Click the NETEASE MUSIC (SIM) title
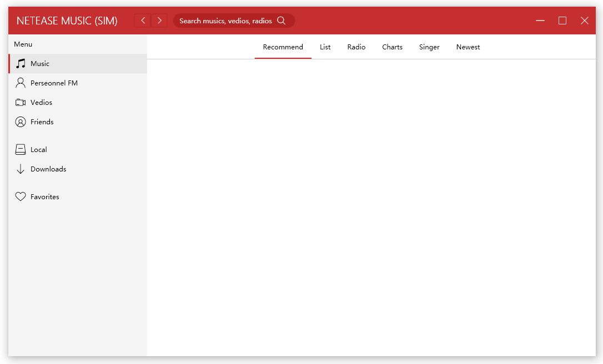Screen dimensions: 603x364 click(x=67, y=21)
